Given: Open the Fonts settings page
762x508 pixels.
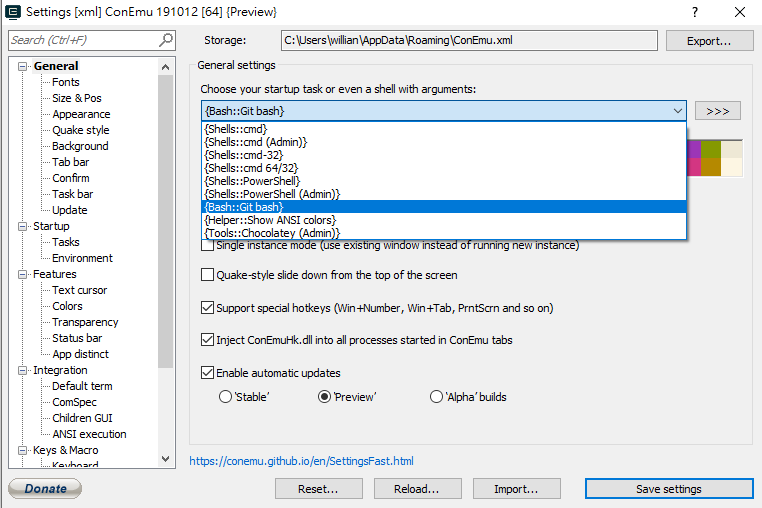Looking at the screenshot, I should (x=66, y=82).
